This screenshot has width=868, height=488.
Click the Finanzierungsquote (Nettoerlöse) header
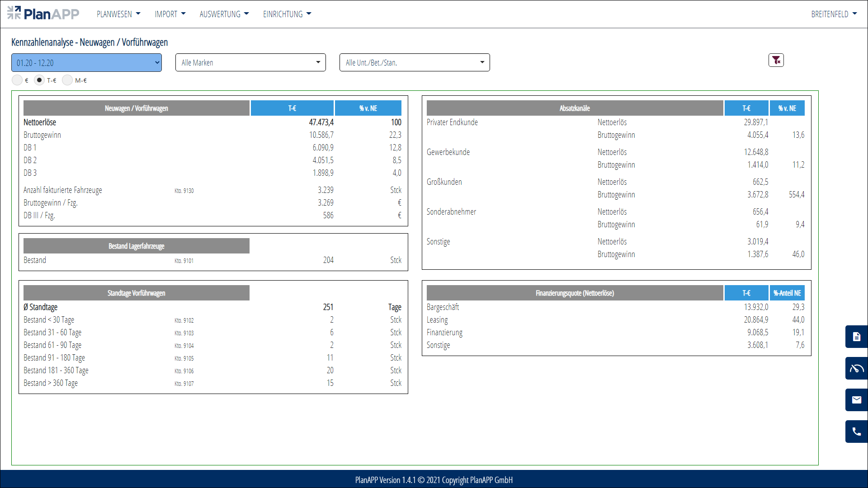(x=574, y=293)
